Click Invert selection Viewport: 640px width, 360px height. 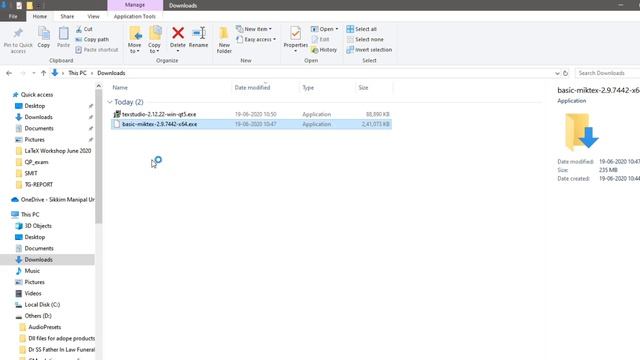pos(369,49)
